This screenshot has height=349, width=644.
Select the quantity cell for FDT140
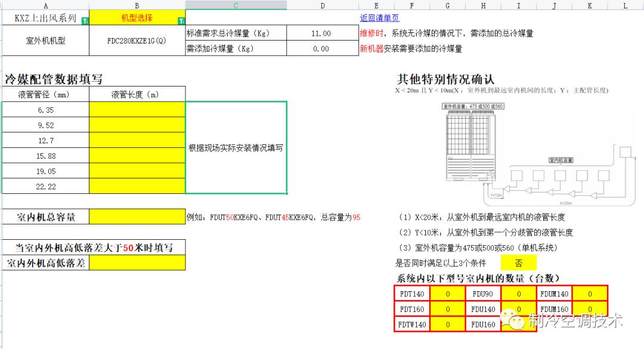pyautogui.click(x=448, y=294)
